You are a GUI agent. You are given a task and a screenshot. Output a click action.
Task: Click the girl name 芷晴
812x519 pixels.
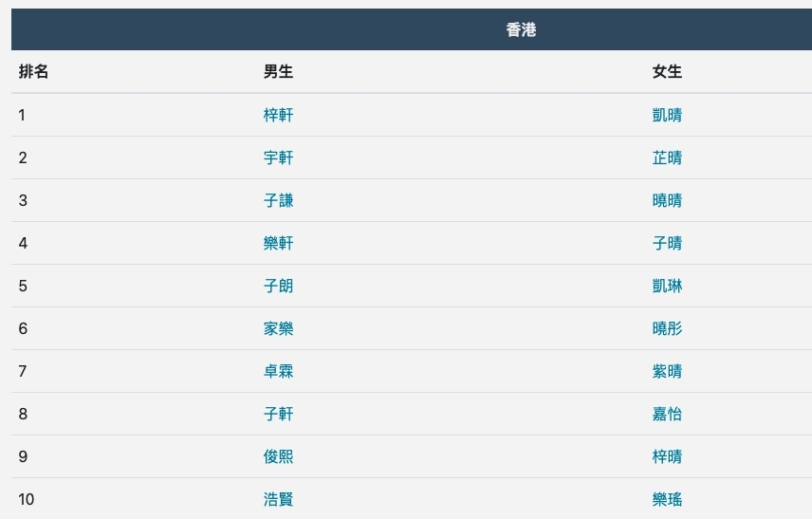(667, 158)
